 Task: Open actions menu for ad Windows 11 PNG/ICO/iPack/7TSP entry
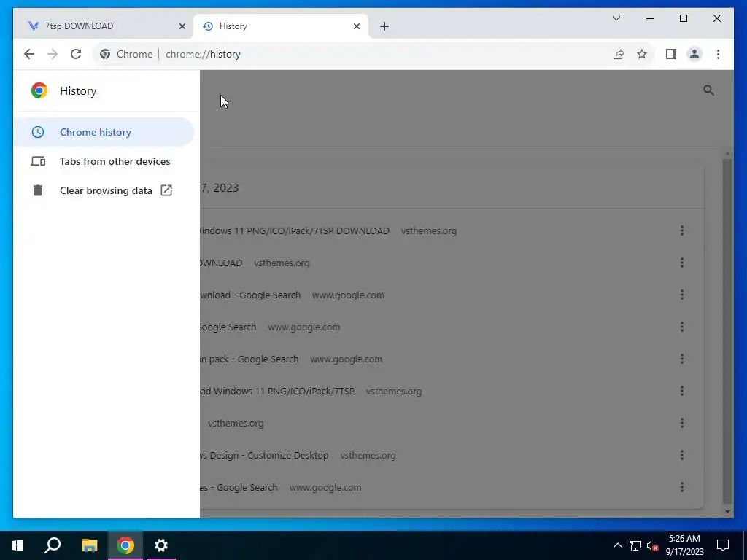(x=682, y=391)
